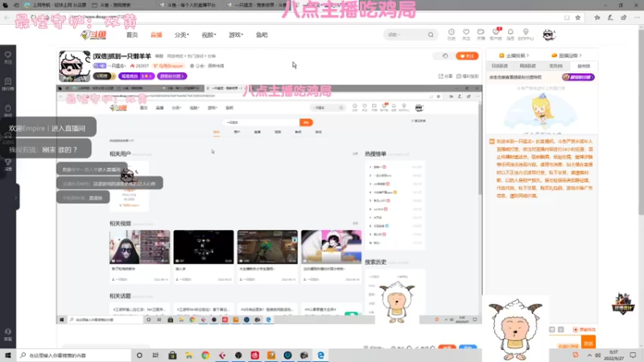This screenshot has width=644, height=362.
Task: Open the start-broadcast camera icon
Action: point(481,34)
